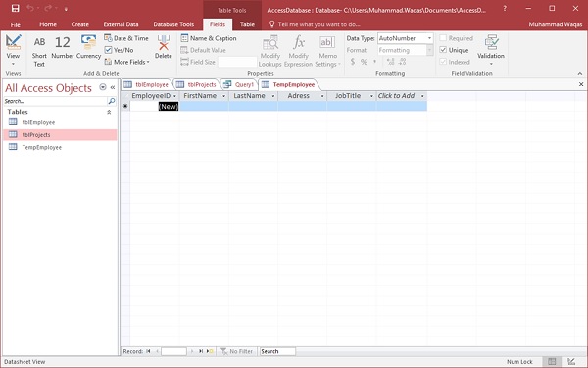Open Name & Caption properties
Screen dimensions: 588x368
209,38
